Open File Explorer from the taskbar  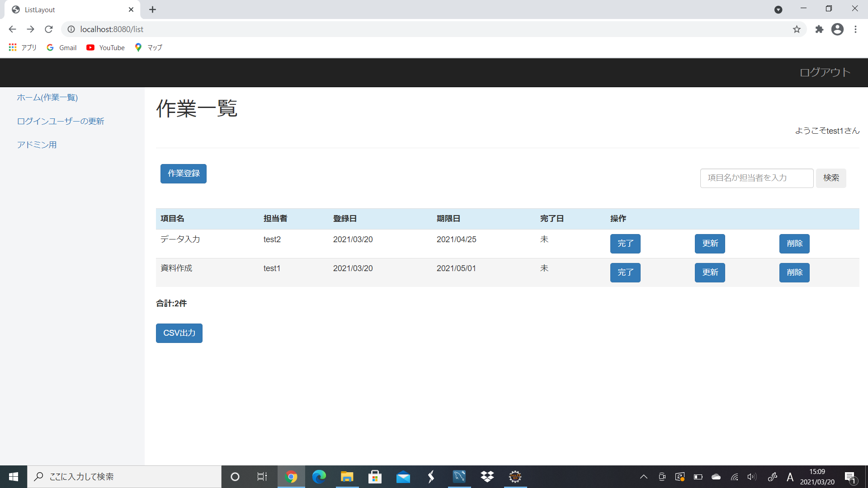pos(347,477)
